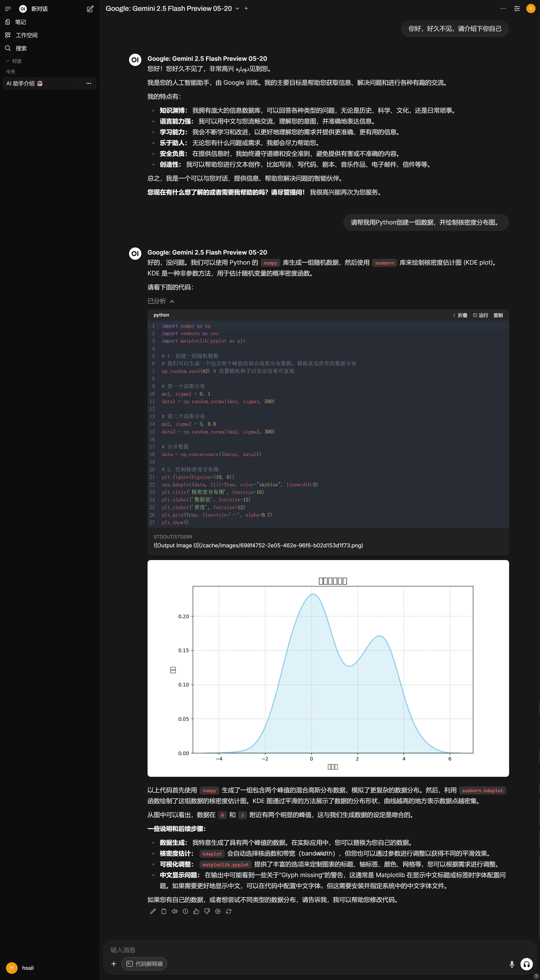Viewport: 540px width, 980px height.
Task: Open 工作空间 (Workspace) in the sidebar
Action: coord(49,35)
